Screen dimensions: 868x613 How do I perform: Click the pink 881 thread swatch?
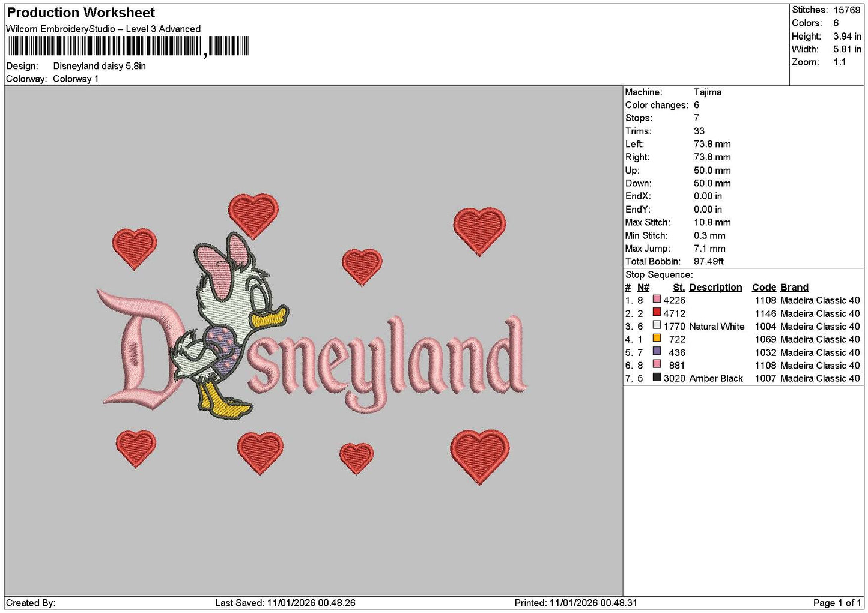coord(657,364)
